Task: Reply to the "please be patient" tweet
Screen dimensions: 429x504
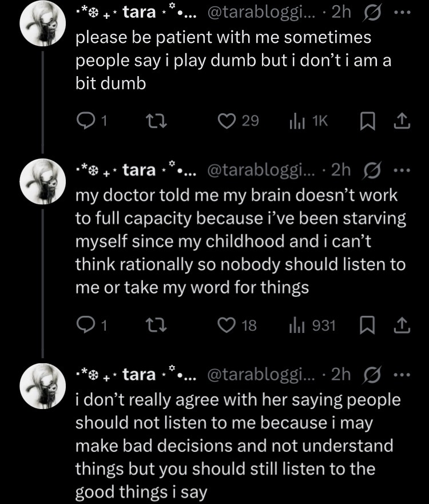Action: tap(92, 121)
